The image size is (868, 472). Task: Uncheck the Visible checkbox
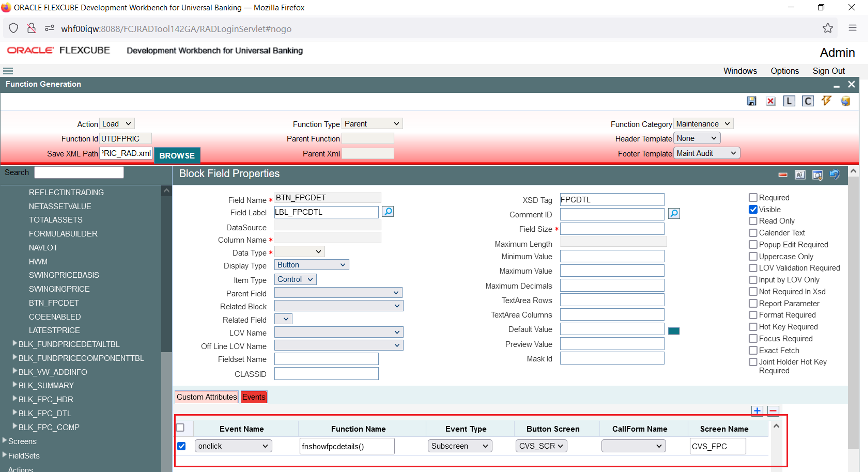click(753, 209)
